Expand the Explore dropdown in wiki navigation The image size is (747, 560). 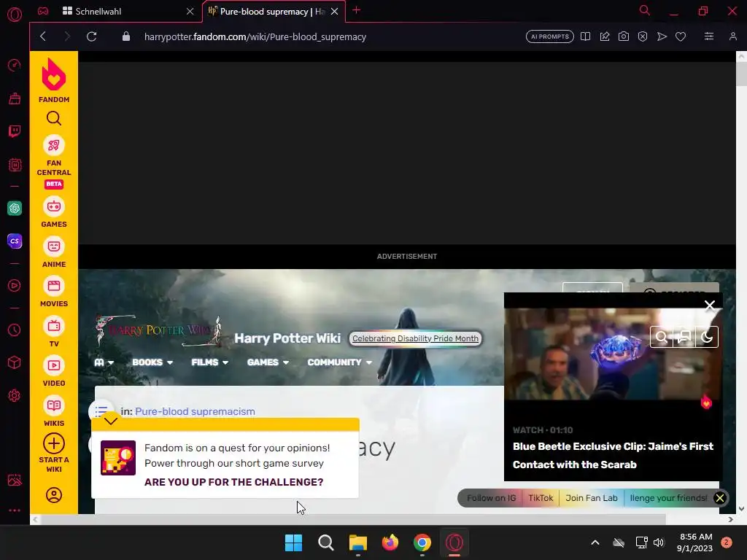104,362
